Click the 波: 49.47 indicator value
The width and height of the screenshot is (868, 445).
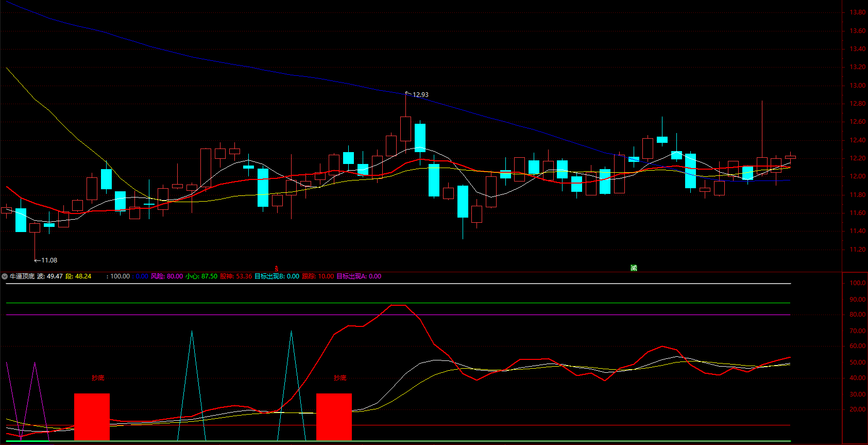50,276
